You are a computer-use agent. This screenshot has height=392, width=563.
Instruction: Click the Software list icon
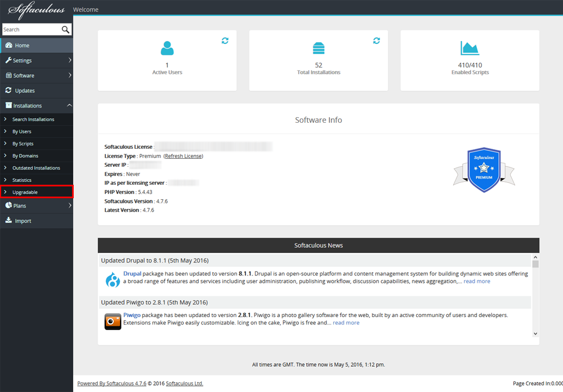[8, 75]
